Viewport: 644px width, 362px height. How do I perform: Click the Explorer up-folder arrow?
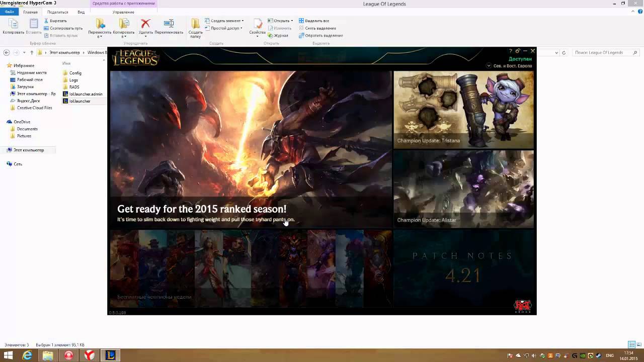pos(32,52)
